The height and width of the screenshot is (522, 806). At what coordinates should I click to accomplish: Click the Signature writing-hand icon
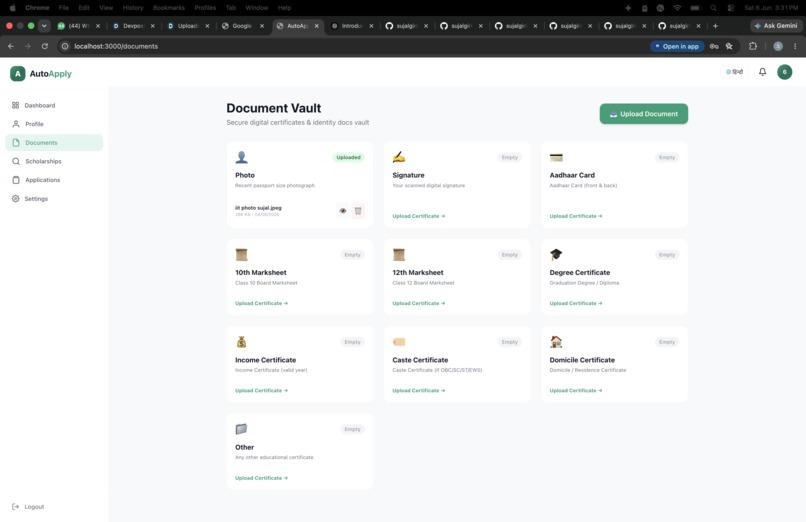pos(399,157)
